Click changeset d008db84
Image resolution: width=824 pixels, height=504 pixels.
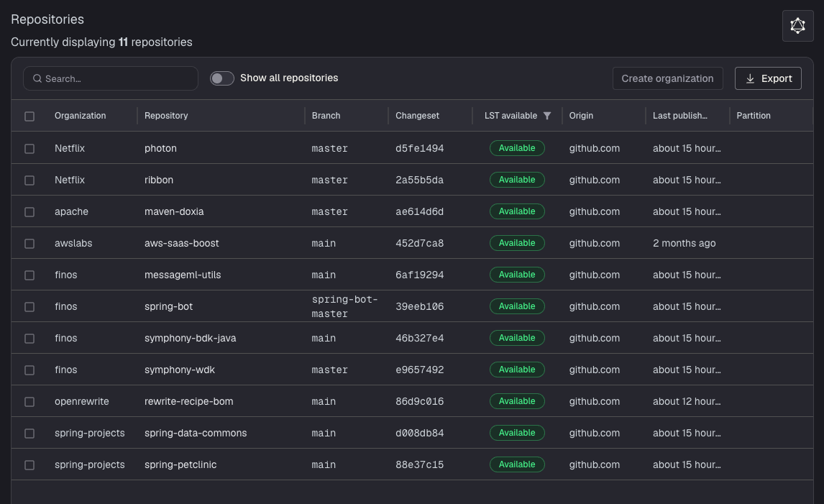tap(419, 433)
